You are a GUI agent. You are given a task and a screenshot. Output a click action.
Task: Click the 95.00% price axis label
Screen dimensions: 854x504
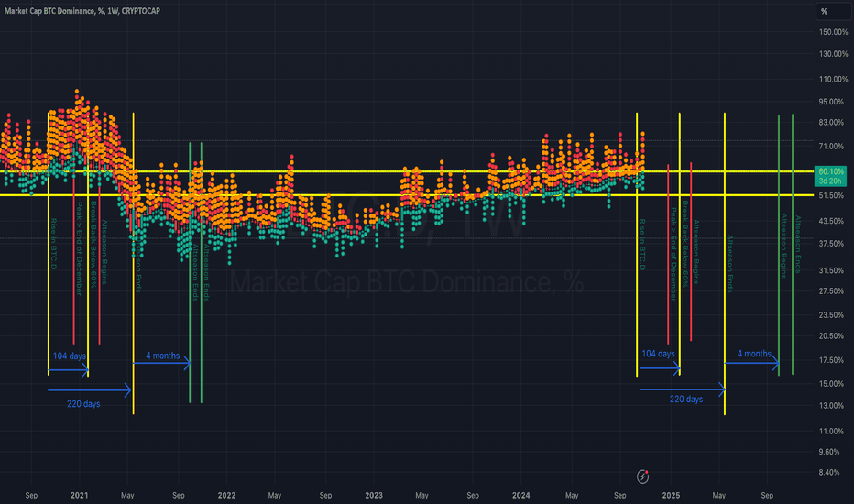pos(833,102)
